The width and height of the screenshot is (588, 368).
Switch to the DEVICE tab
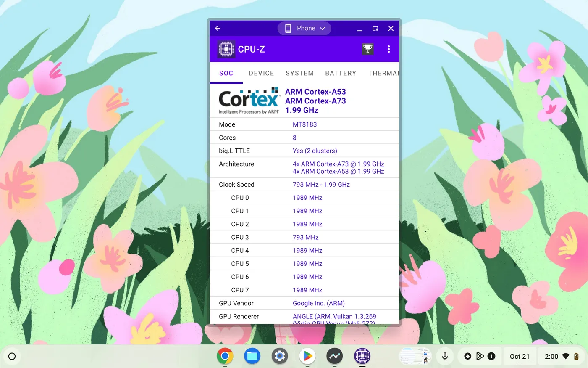coord(261,73)
